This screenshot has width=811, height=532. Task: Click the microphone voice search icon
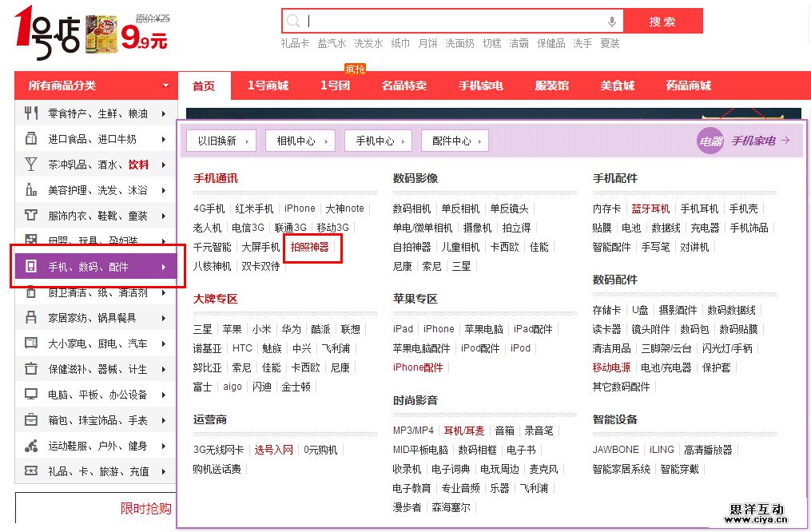[x=612, y=22]
